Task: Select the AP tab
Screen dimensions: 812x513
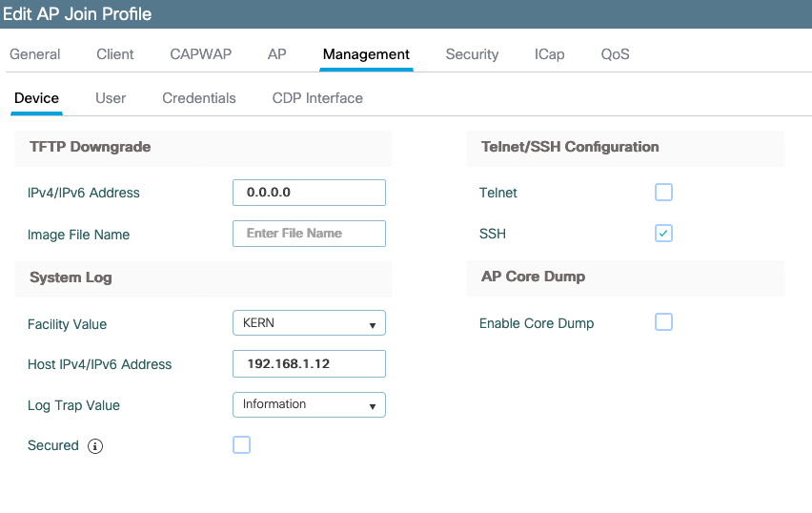Action: tap(277, 54)
